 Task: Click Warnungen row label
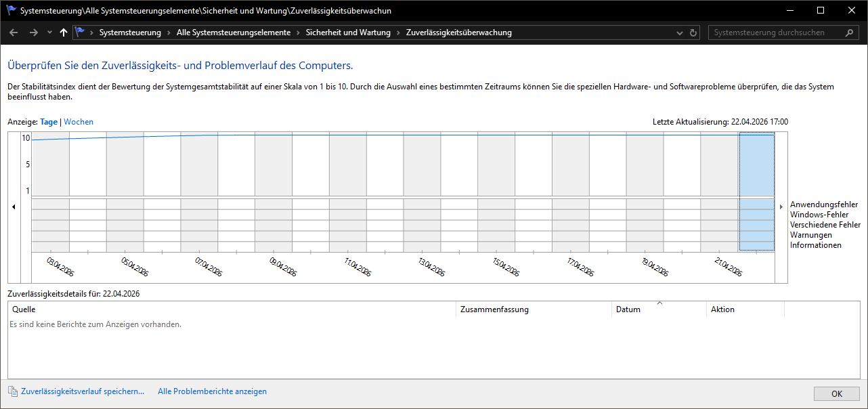click(x=811, y=235)
